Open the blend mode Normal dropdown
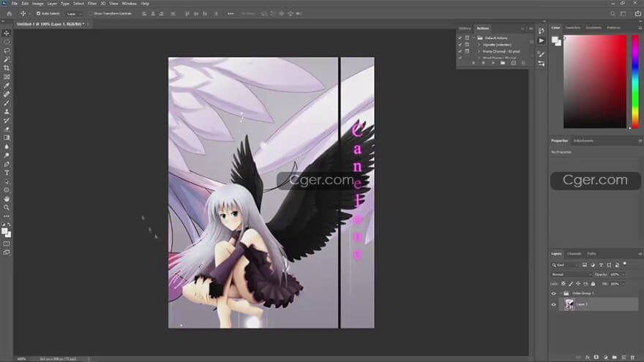 coord(572,274)
